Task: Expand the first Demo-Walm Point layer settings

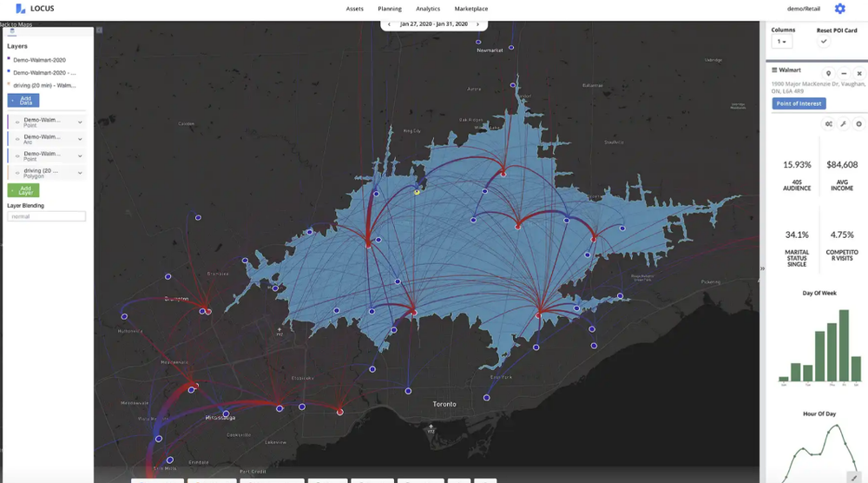Action: (80, 122)
